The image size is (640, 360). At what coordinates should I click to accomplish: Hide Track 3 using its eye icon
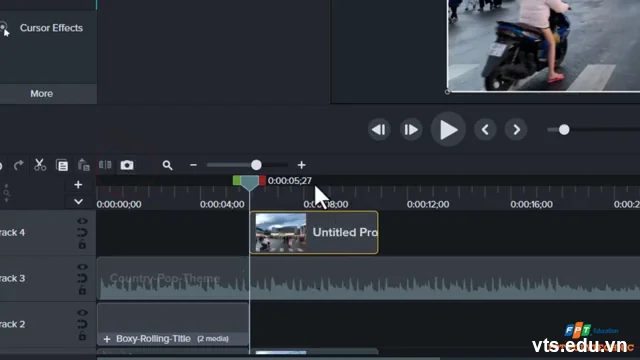pos(82,267)
